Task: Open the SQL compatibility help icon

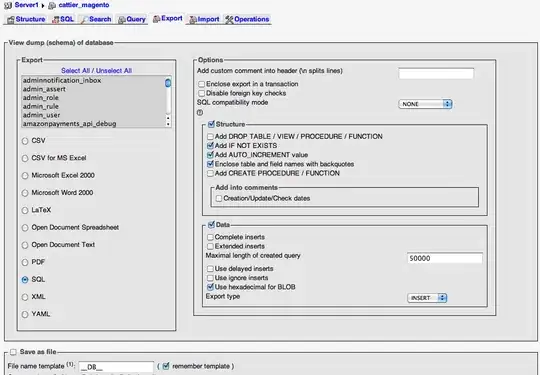Action: tap(200, 113)
